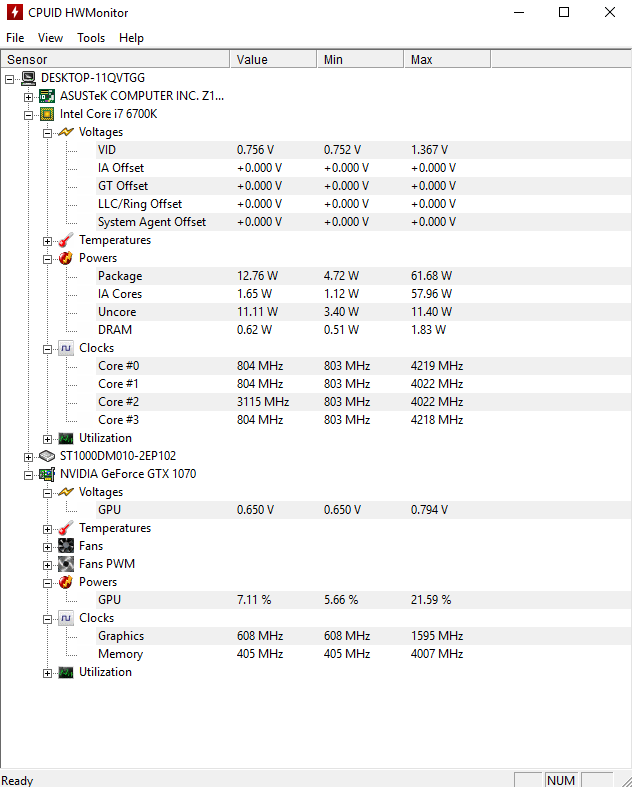Viewport: 632px width, 787px height.
Task: Select the VID voltage row
Action: tap(363, 150)
